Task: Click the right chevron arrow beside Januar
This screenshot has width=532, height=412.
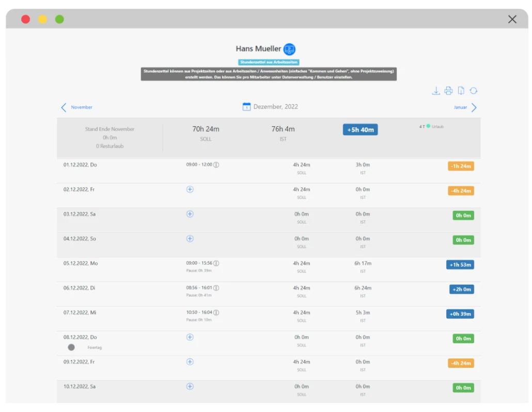Action: 474,108
